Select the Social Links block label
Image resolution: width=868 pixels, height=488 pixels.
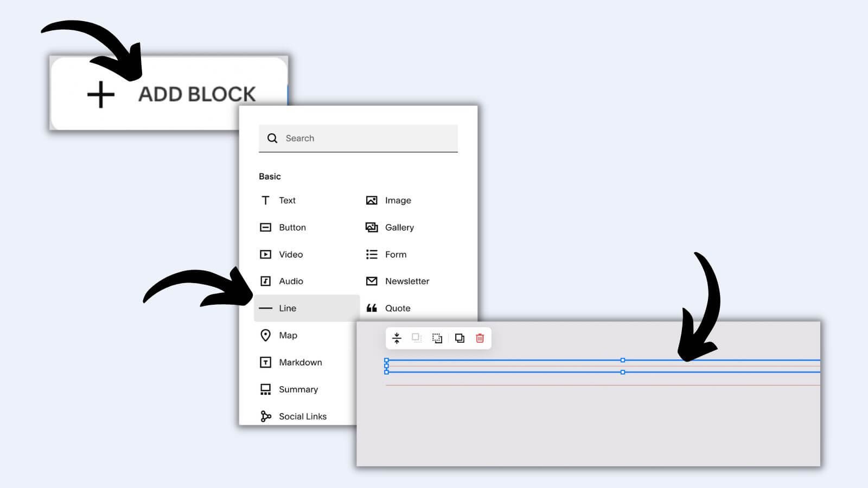pyautogui.click(x=303, y=416)
